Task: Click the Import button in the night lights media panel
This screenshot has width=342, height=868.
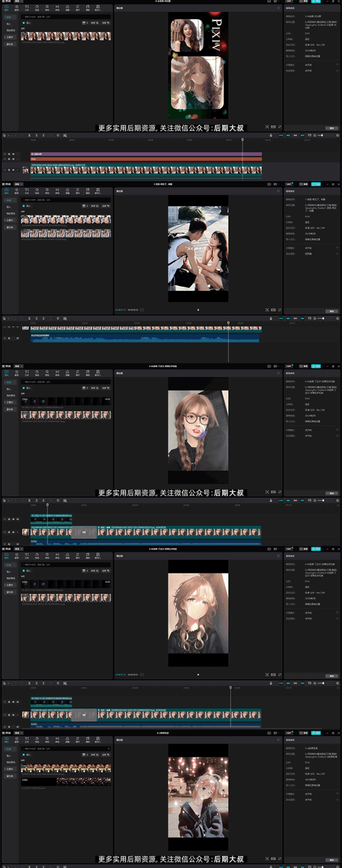Action: [27, 755]
